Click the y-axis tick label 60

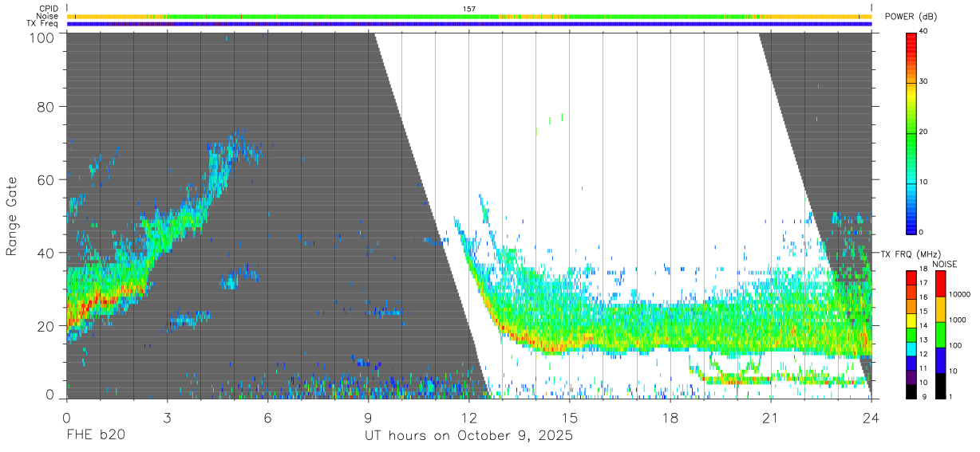pyautogui.click(x=47, y=179)
